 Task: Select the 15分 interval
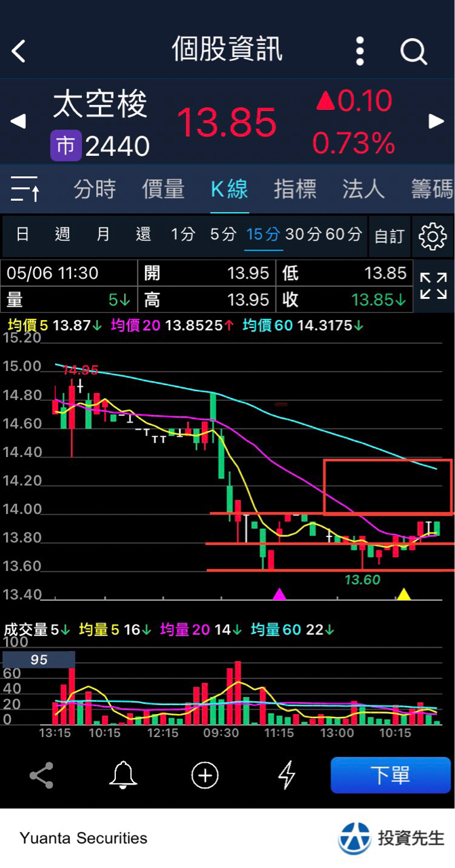click(263, 235)
